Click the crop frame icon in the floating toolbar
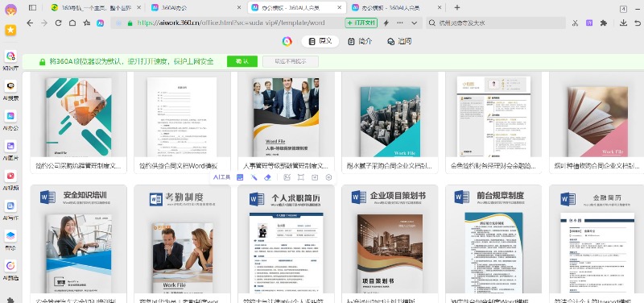This screenshot has height=303, width=644. (300, 177)
